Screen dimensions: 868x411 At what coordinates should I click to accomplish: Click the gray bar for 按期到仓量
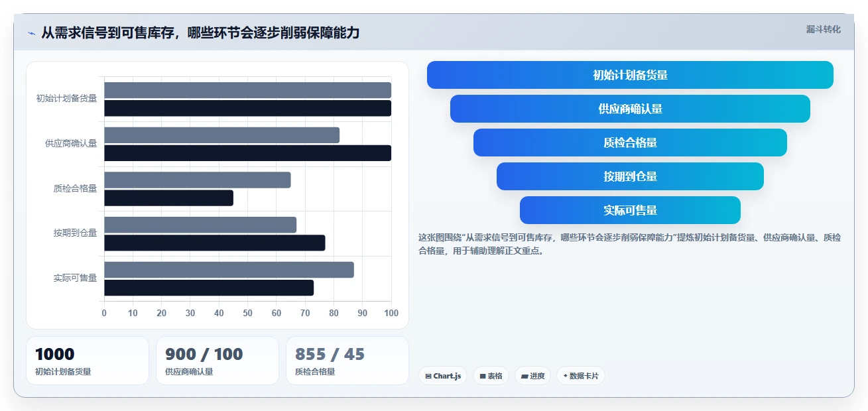pos(200,225)
